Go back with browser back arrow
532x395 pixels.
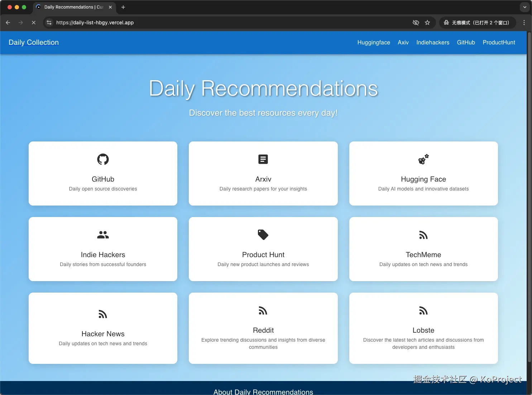[x=8, y=23]
